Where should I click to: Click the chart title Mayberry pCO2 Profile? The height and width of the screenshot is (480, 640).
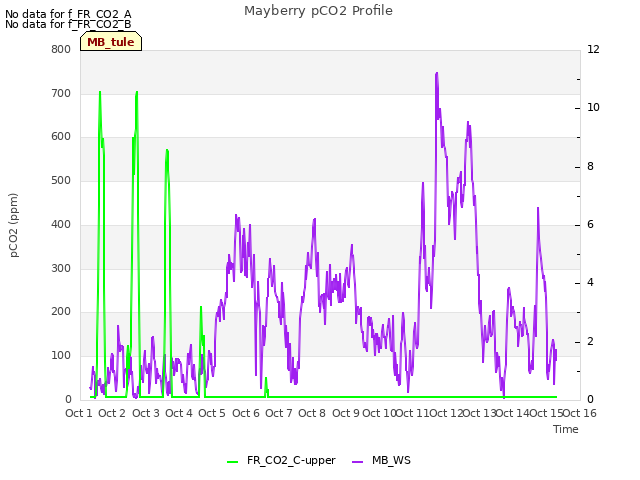[x=318, y=11]
